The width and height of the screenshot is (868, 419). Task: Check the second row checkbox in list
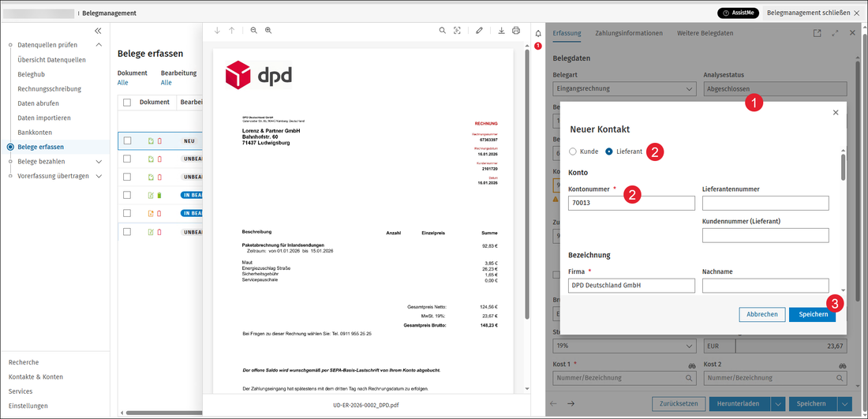click(127, 159)
